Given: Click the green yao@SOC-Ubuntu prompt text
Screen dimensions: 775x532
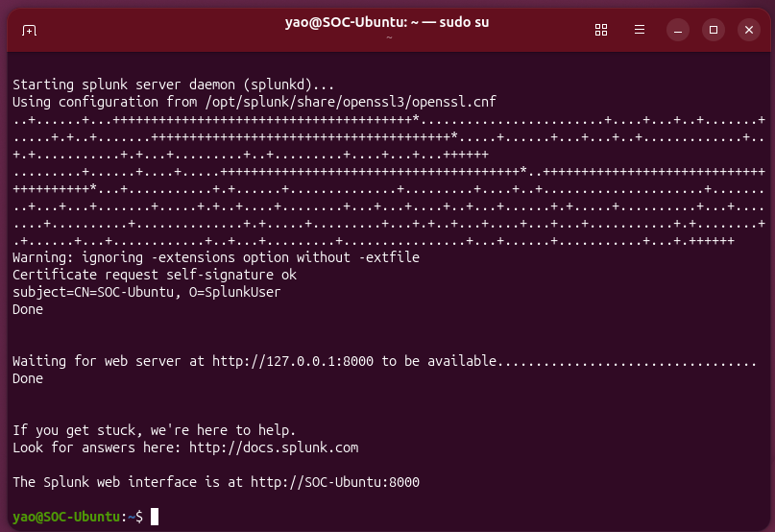Looking at the screenshot, I should (x=66, y=517).
